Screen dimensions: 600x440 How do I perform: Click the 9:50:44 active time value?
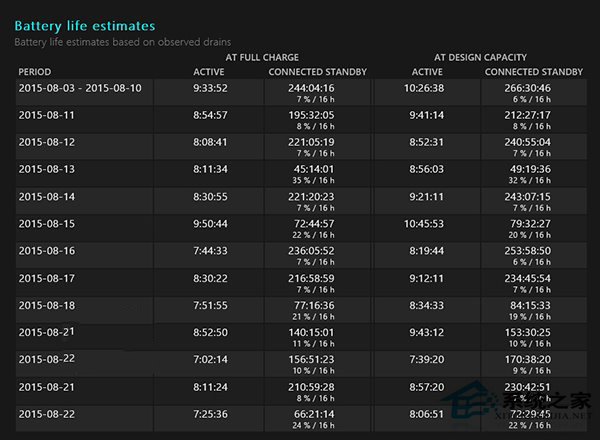[210, 223]
